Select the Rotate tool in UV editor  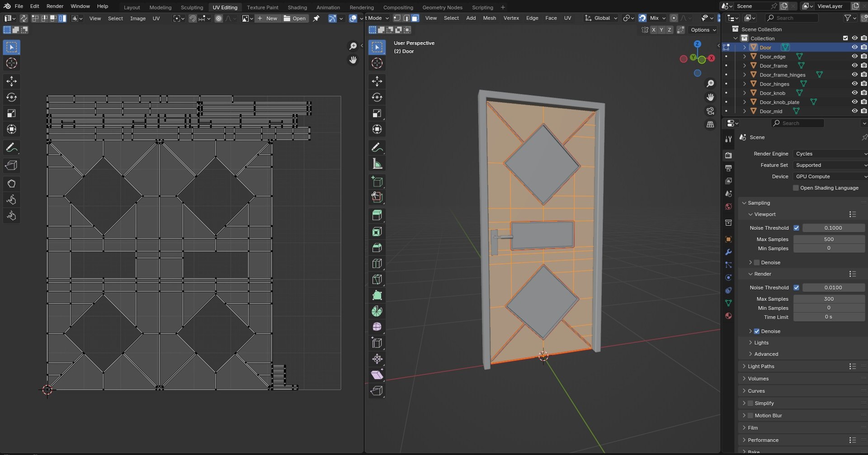[x=12, y=97]
